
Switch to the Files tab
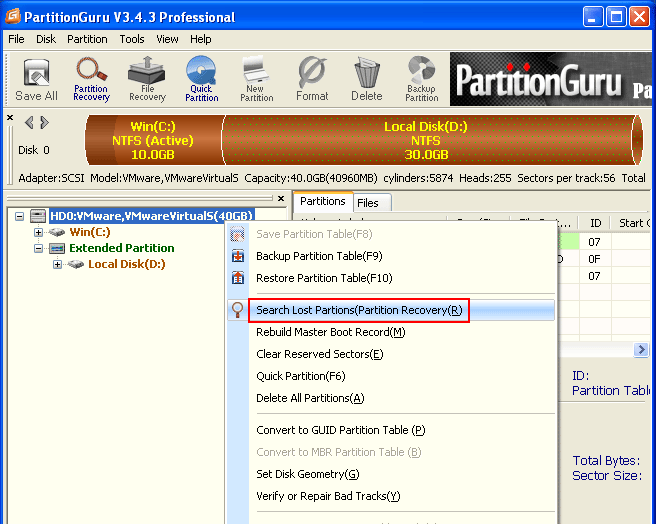[x=372, y=203]
